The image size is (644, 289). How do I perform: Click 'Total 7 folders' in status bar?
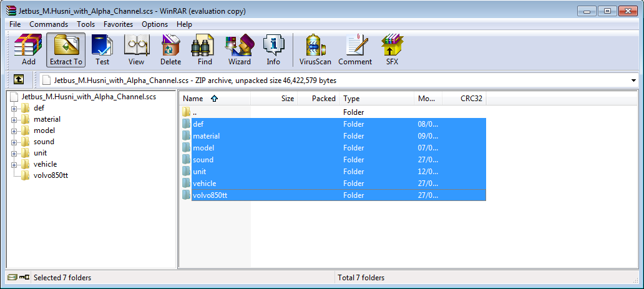tap(361, 278)
